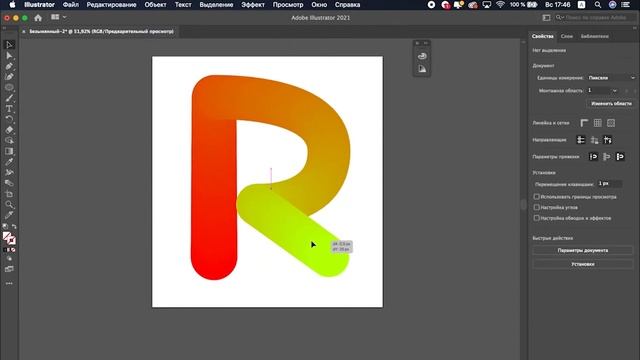The width and height of the screenshot is (640, 360).
Task: Toggle the transparency grid button
Action: [x=611, y=123]
